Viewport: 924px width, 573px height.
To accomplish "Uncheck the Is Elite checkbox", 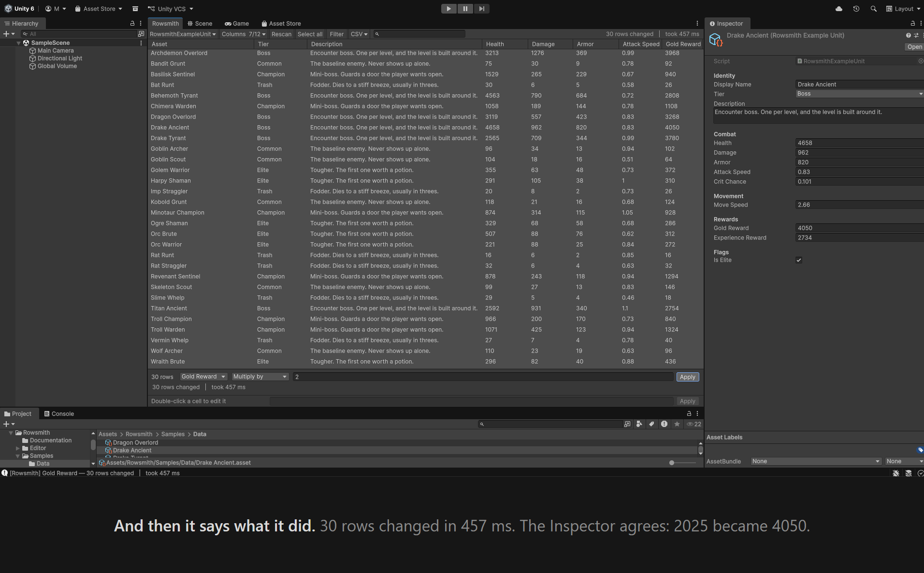I will coord(799,260).
